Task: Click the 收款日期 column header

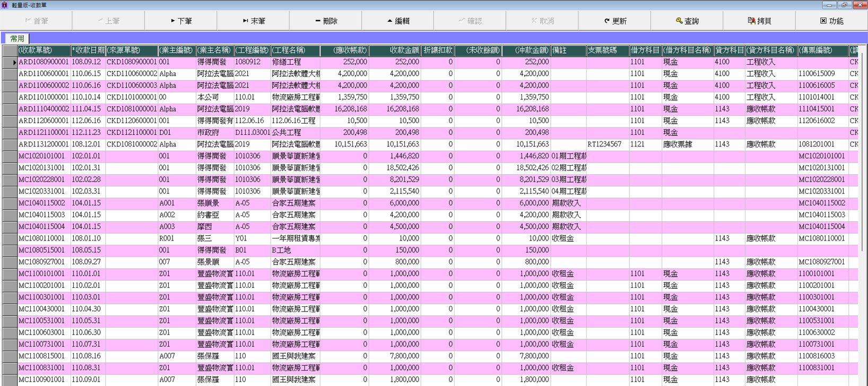Action: click(x=88, y=50)
